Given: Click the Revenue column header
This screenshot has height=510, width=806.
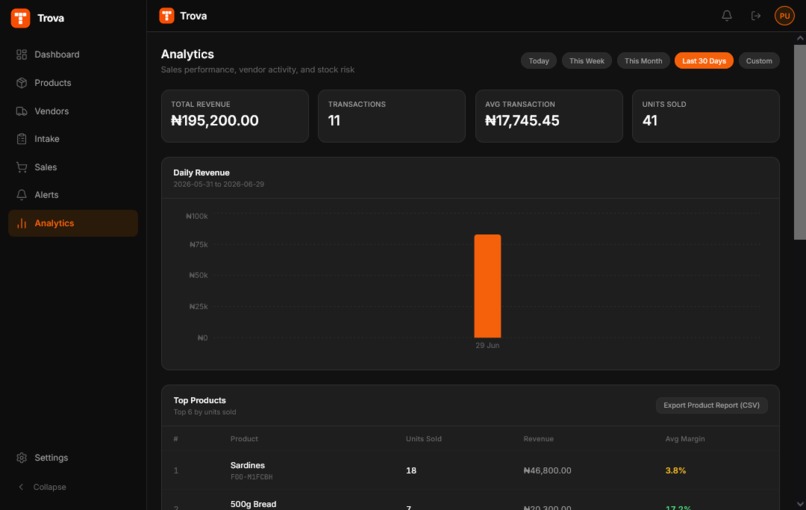Looking at the screenshot, I should 539,439.
